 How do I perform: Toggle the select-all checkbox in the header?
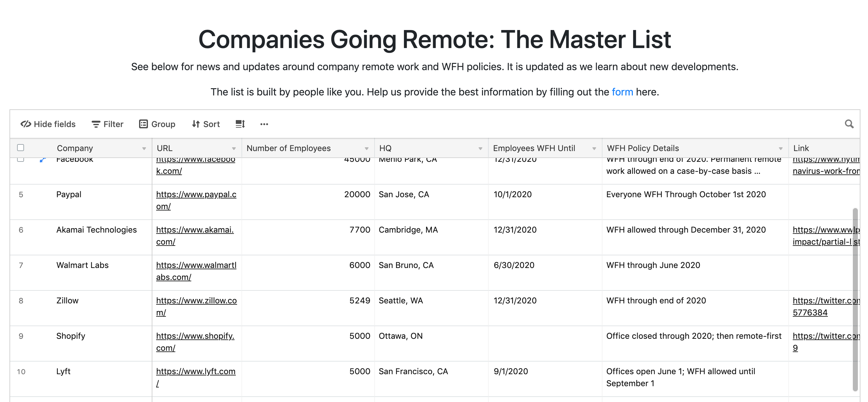[x=21, y=148]
